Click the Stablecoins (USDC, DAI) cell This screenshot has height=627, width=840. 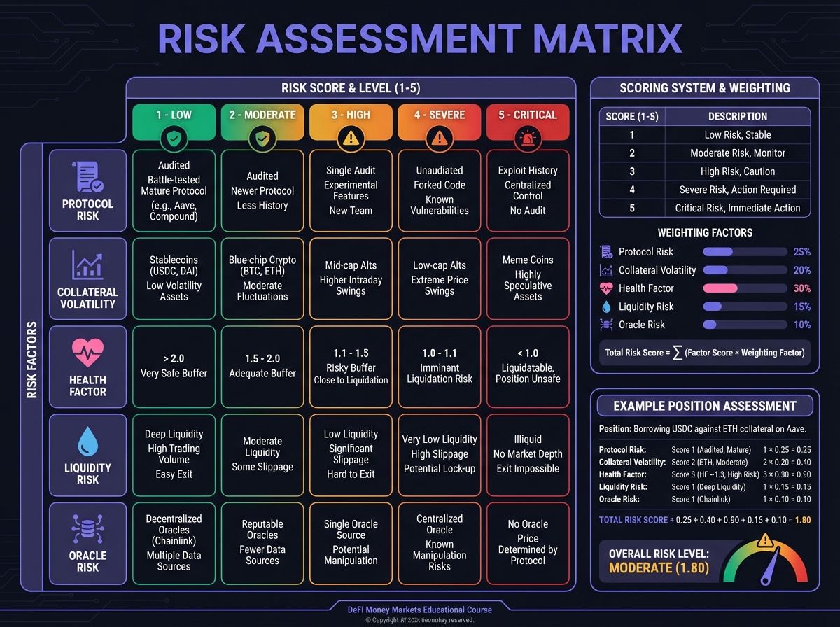174,279
